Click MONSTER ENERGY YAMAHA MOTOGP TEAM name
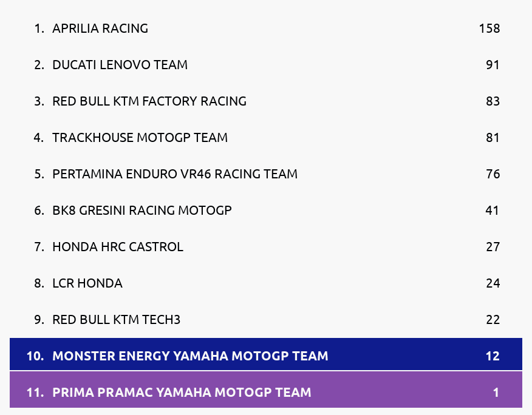 pyautogui.click(x=190, y=356)
